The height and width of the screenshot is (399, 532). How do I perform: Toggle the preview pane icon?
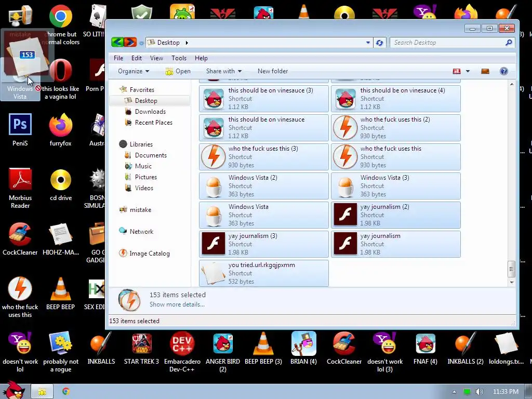[x=485, y=71]
